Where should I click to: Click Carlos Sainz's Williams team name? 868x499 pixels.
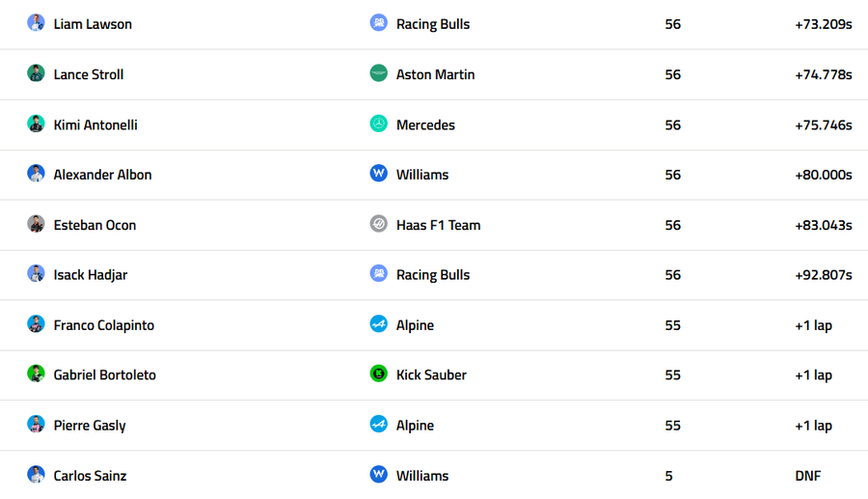pyautogui.click(x=422, y=476)
